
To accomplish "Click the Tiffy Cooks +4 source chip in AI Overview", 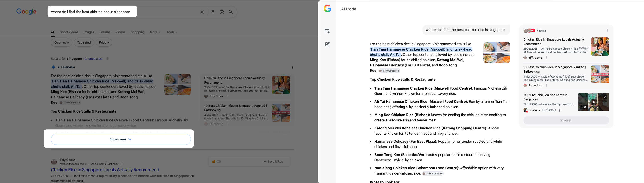I will pyautogui.click(x=70, y=103).
